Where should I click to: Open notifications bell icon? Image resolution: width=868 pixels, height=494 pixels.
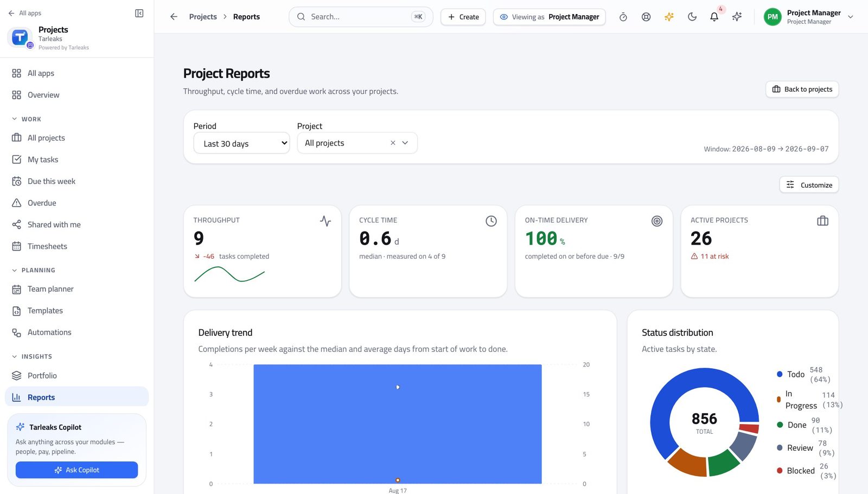(x=714, y=17)
